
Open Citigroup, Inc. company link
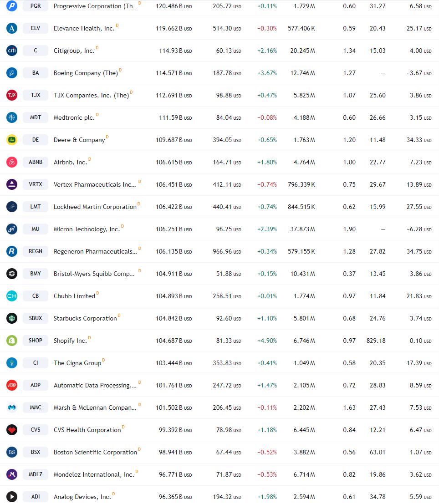[74, 51]
